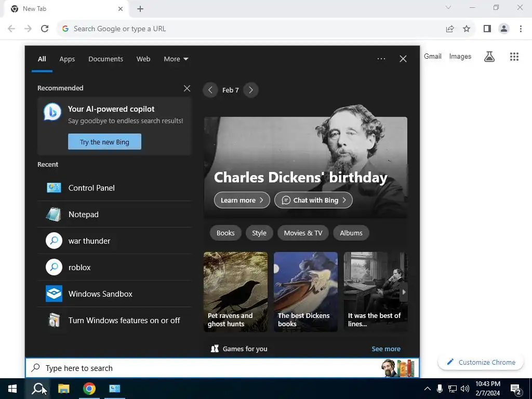Open File Explorer from the taskbar
The height and width of the screenshot is (399, 532).
63,389
